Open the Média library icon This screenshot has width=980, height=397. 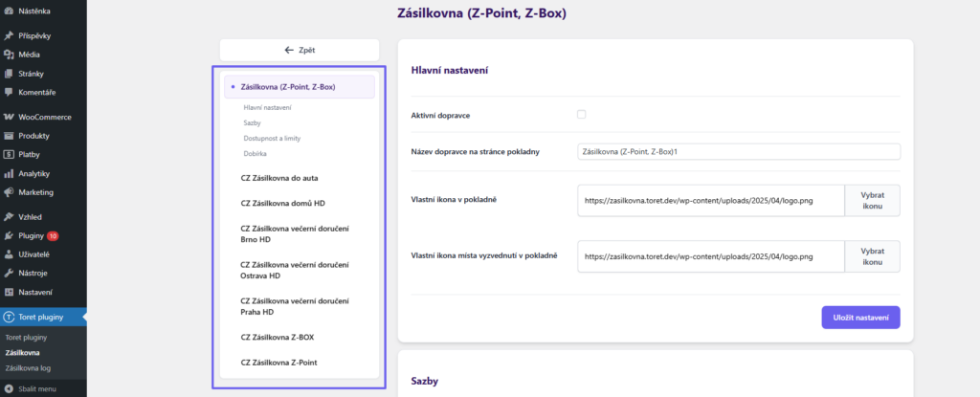[x=9, y=55]
